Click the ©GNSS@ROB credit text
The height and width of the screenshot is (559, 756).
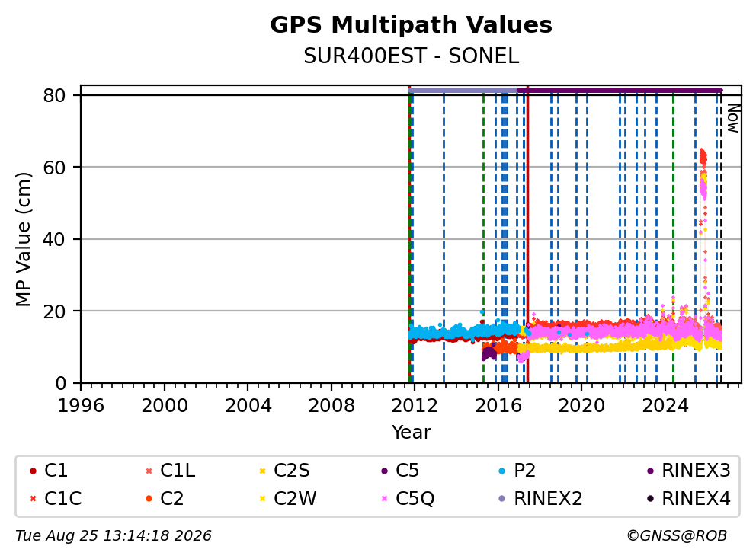click(x=677, y=536)
